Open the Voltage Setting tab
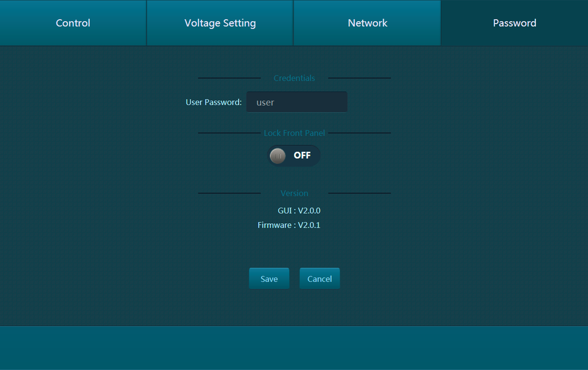This screenshot has width=588, height=370. click(220, 23)
